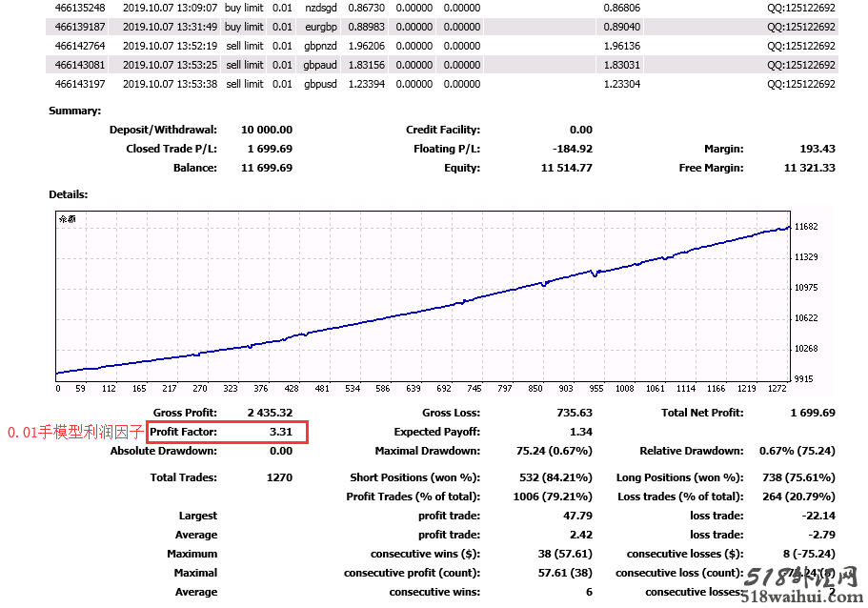Click the Absolute Drawdown label
The image size is (868, 608).
point(163,451)
